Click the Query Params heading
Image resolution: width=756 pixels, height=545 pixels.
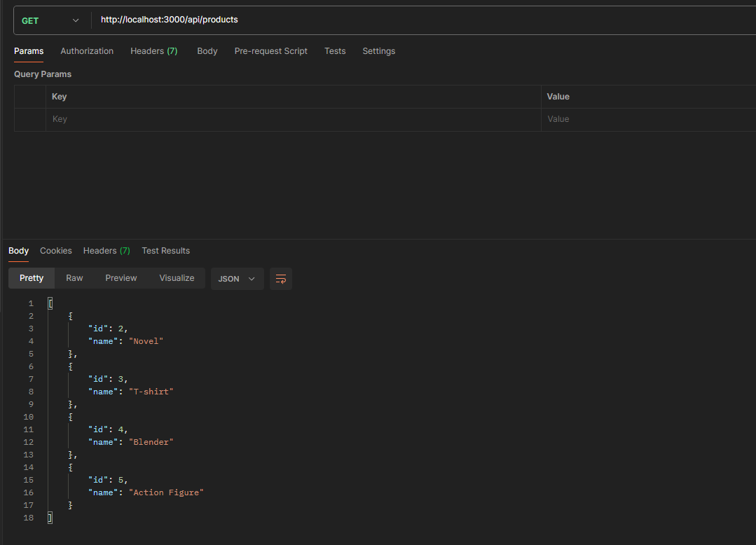pyautogui.click(x=43, y=74)
